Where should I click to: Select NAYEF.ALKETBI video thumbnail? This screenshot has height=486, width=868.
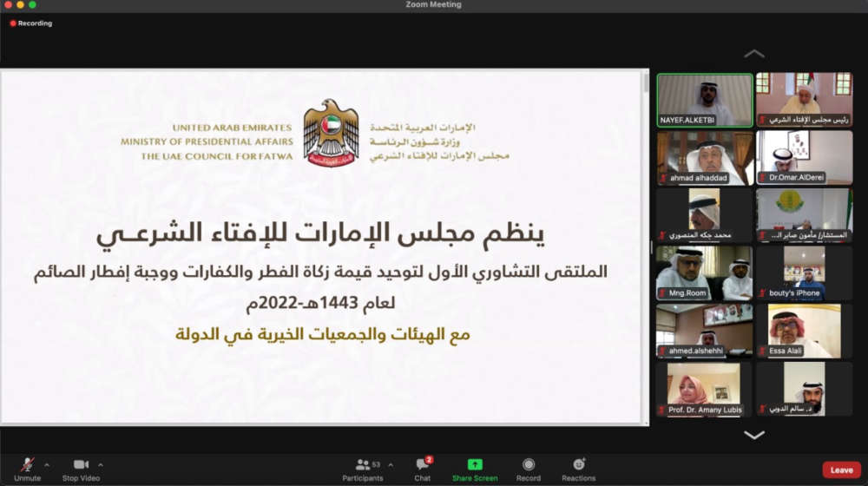[705, 100]
